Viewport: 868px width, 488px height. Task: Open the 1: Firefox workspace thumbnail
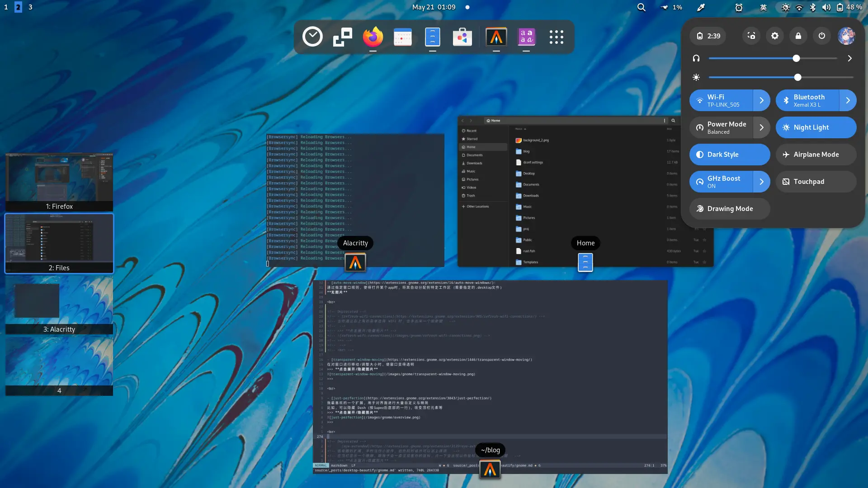pyautogui.click(x=59, y=182)
